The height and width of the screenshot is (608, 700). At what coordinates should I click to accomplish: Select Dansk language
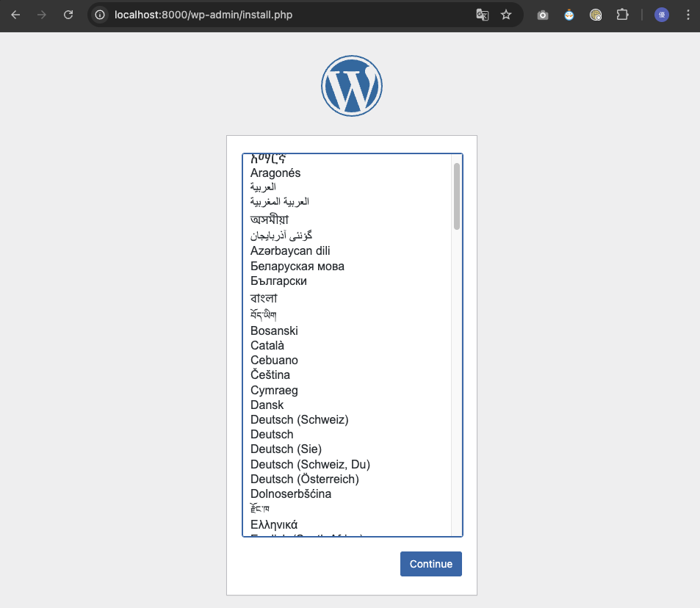tap(347, 405)
